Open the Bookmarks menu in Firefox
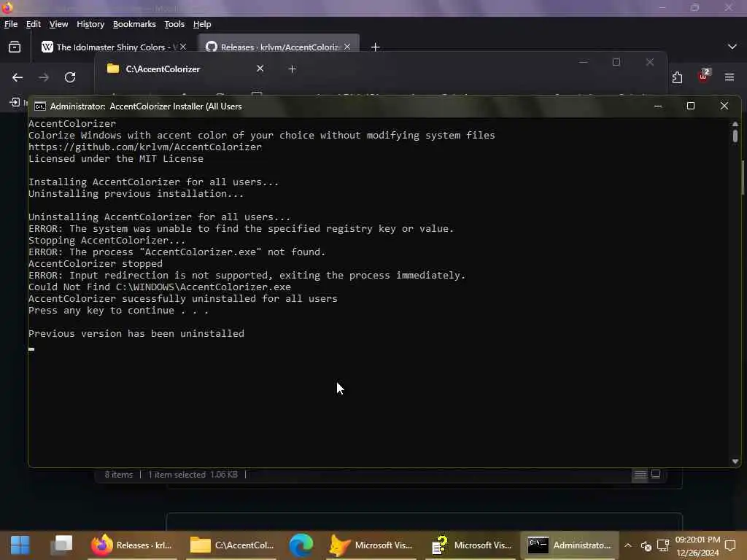 pos(134,24)
